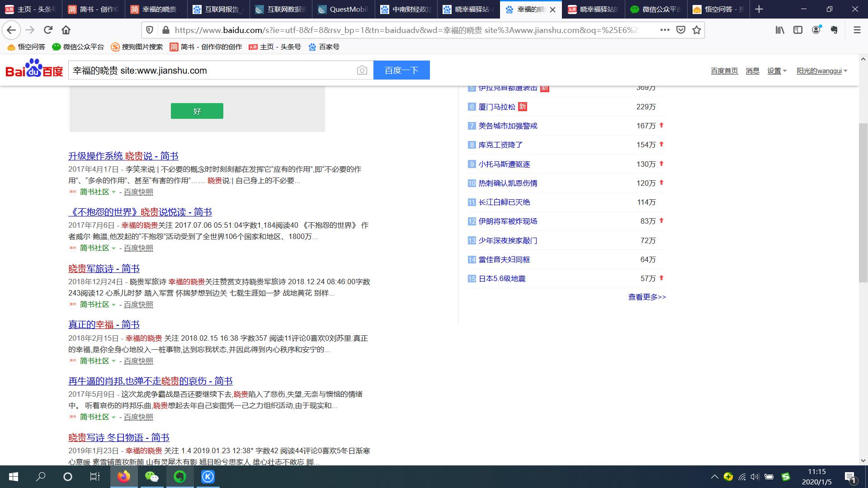Click the scrollbar down arrow
Viewport: 868px width, 488px height.
click(863, 460)
